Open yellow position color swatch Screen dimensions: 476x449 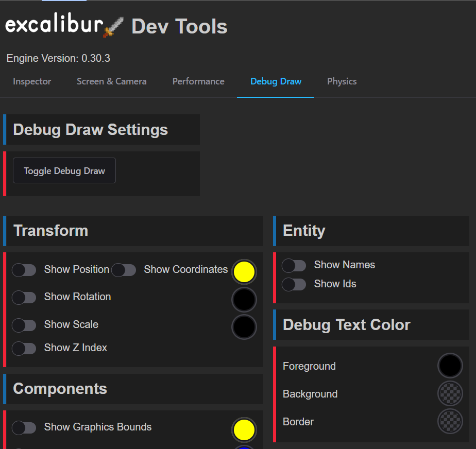(244, 272)
